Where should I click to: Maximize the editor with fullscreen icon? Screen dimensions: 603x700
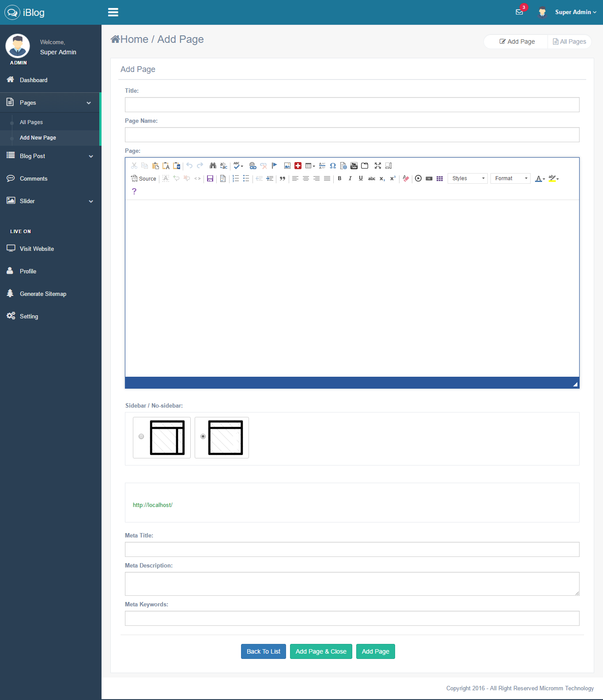(x=378, y=166)
